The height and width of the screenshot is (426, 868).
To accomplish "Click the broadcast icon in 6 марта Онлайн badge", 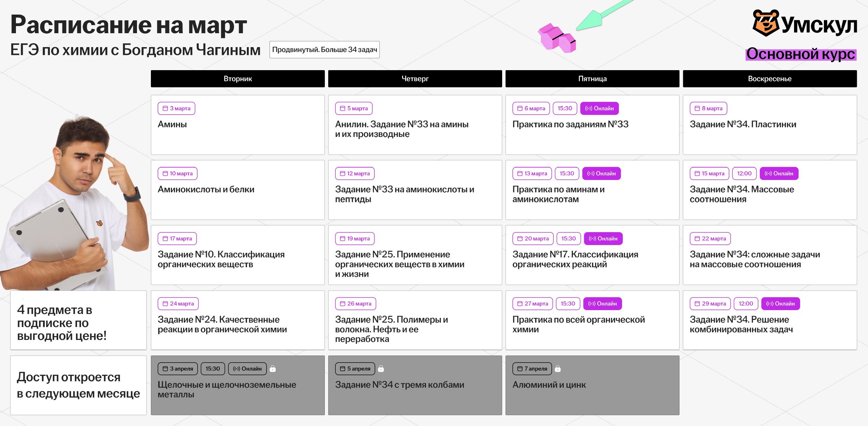I will pos(588,108).
